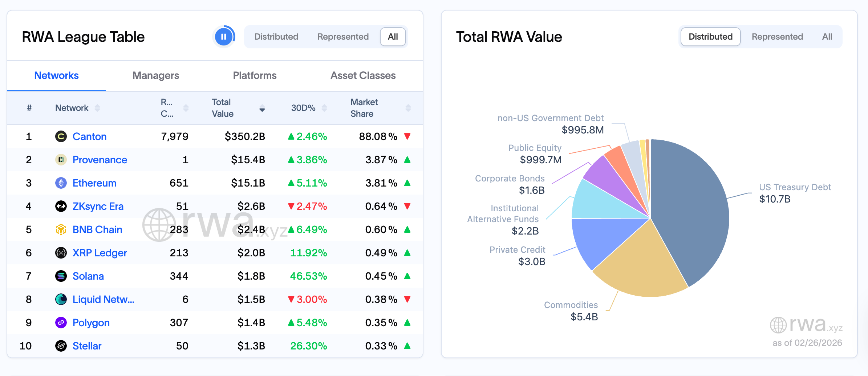Switch to the Managers tab
This screenshot has height=376, width=868.
(x=156, y=76)
